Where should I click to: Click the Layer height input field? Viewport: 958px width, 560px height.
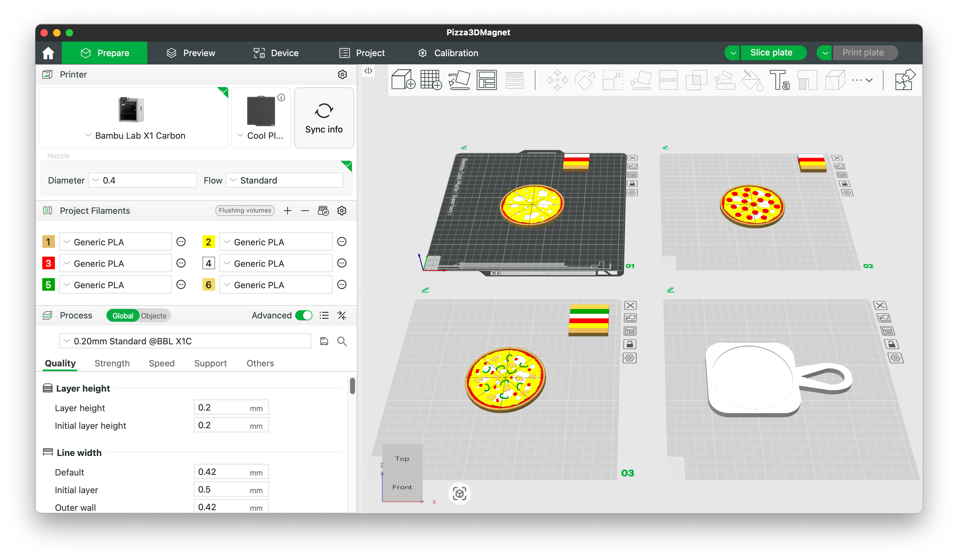pyautogui.click(x=231, y=408)
